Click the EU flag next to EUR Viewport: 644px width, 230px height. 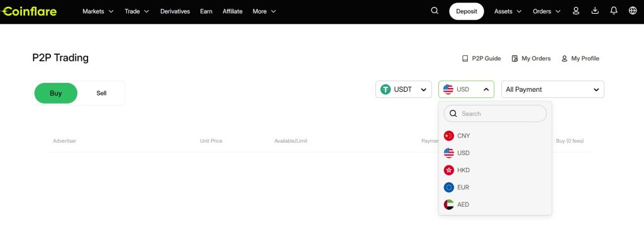click(x=449, y=187)
